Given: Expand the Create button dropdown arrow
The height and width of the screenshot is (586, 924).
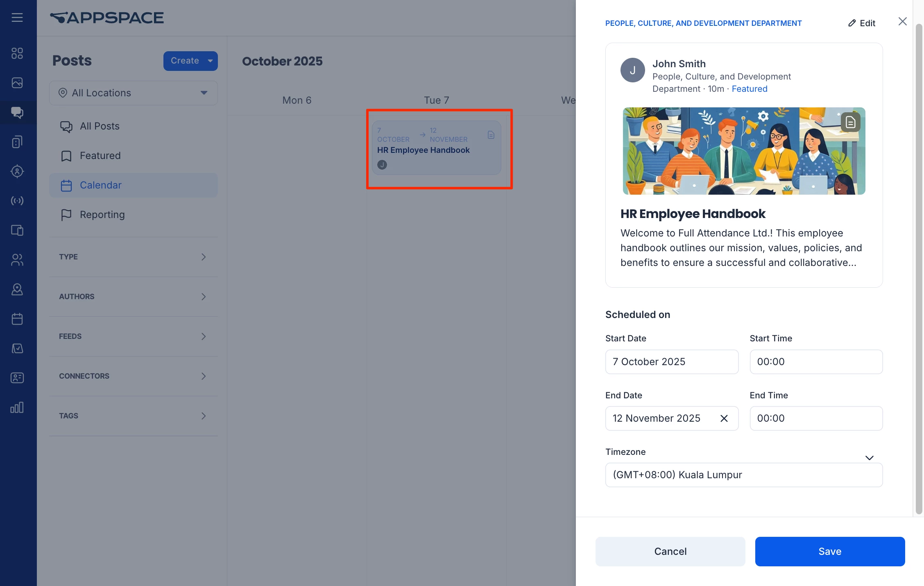Looking at the screenshot, I should coord(210,61).
